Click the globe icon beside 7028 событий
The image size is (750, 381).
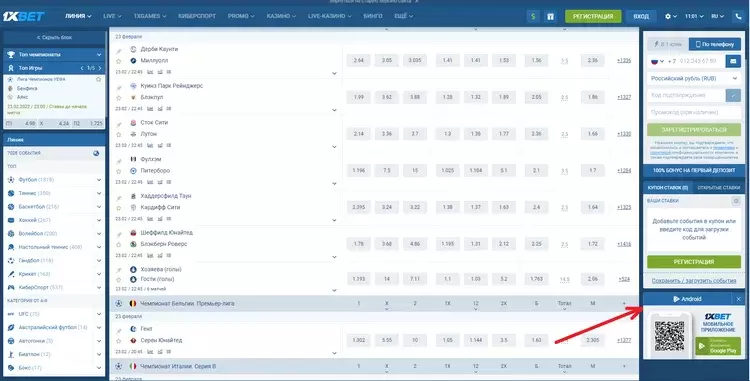click(96, 153)
